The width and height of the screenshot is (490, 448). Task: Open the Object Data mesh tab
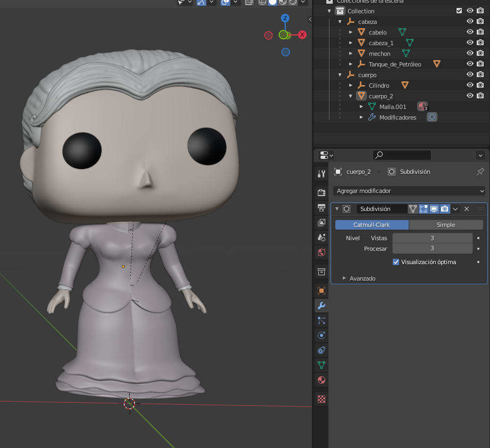(x=321, y=365)
